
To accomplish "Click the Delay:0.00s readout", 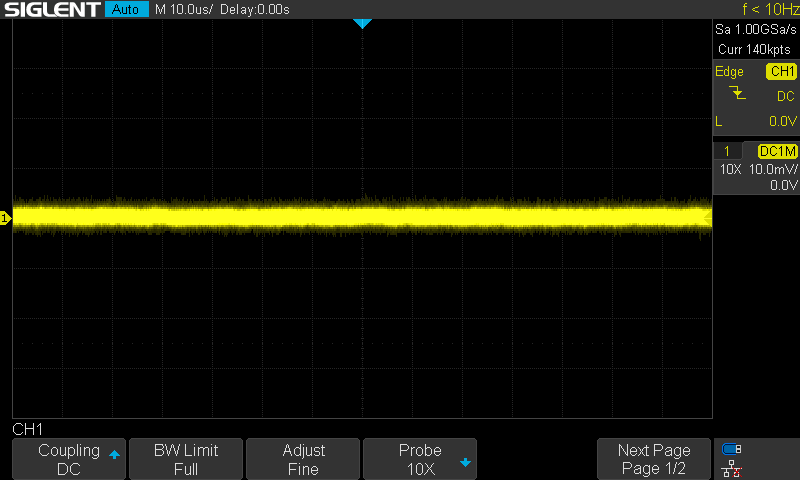I will [x=255, y=9].
